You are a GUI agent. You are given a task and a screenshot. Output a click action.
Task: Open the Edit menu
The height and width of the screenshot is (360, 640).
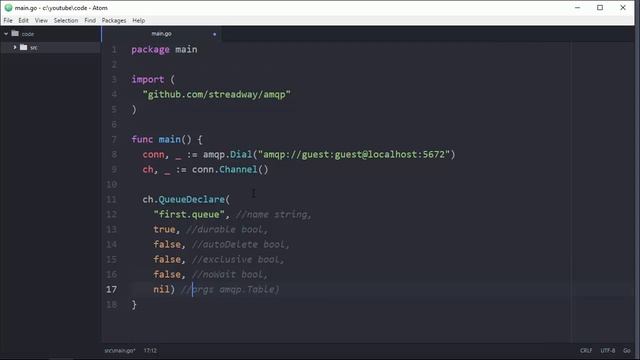pos(23,20)
